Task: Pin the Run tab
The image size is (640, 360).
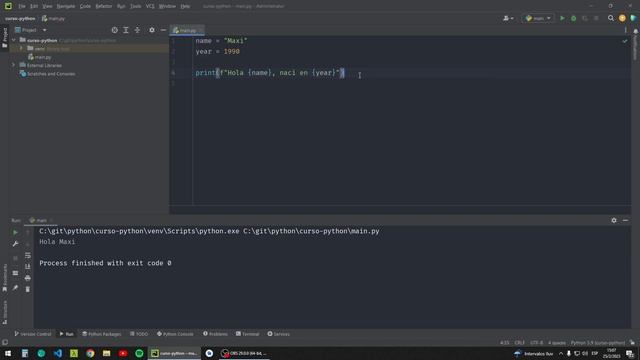Action: [x=16, y=288]
